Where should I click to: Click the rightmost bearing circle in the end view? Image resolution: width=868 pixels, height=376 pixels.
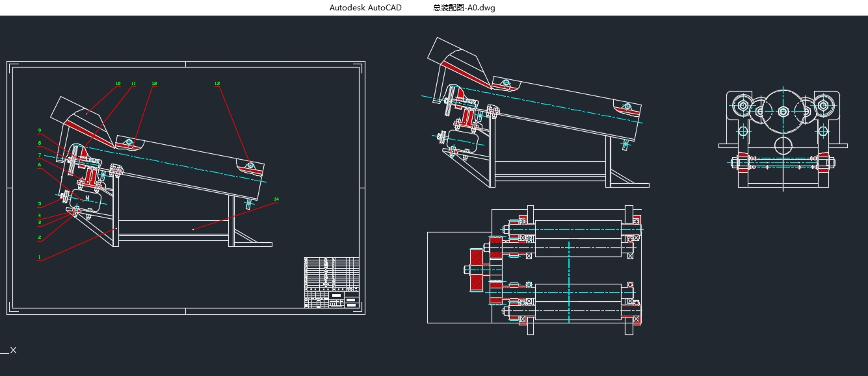point(823,105)
